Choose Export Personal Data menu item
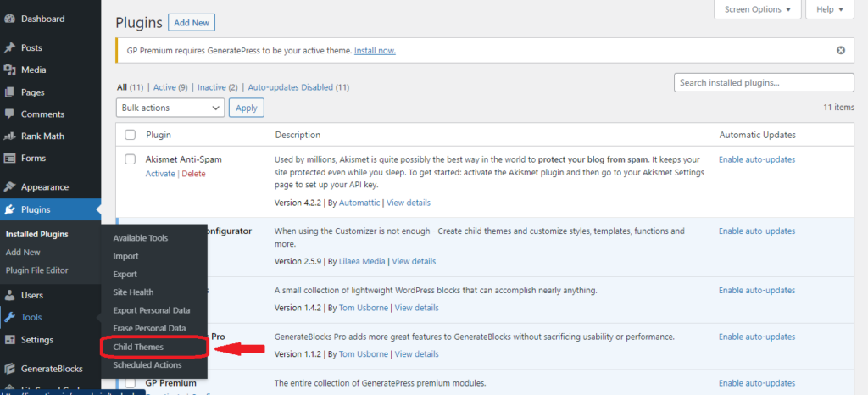Viewport: 868px width, 395px height. (x=152, y=310)
